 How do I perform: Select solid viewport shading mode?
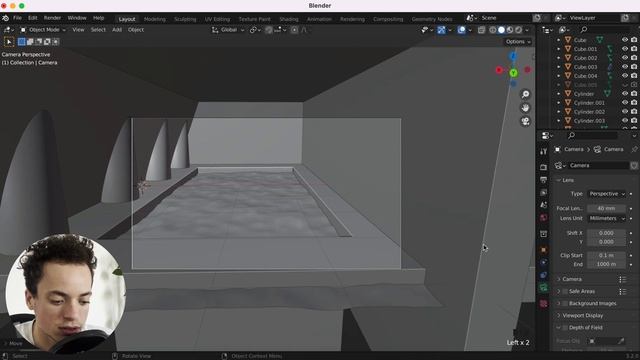[501, 30]
